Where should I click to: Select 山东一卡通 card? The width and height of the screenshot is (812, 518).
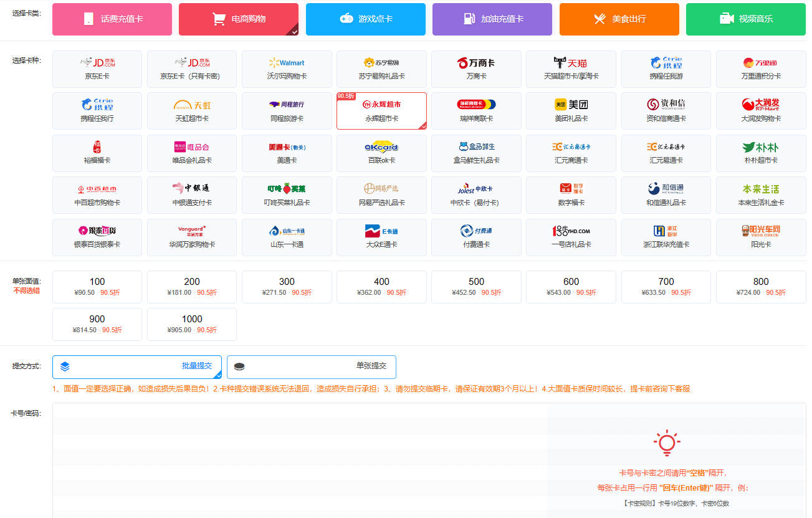pos(287,237)
